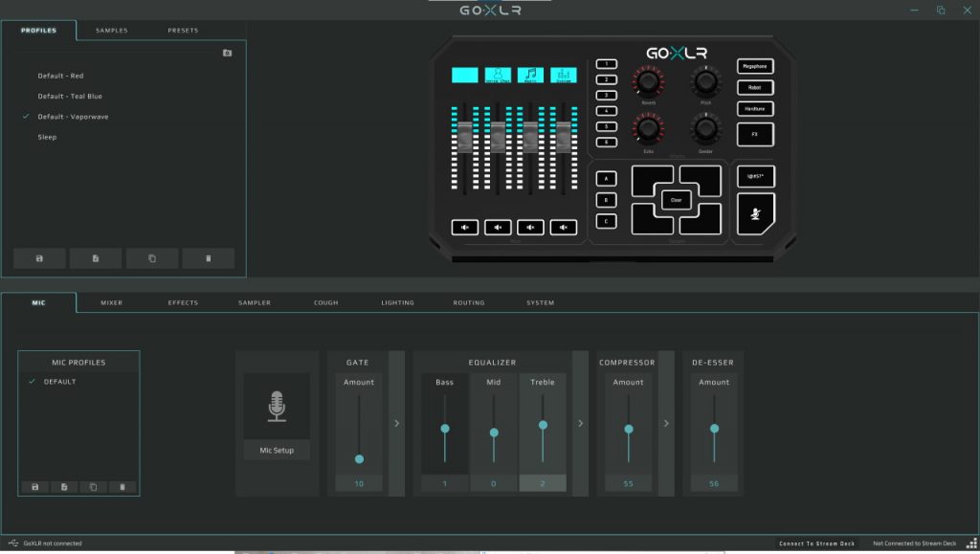Switch to the Lighting tab

(x=397, y=302)
